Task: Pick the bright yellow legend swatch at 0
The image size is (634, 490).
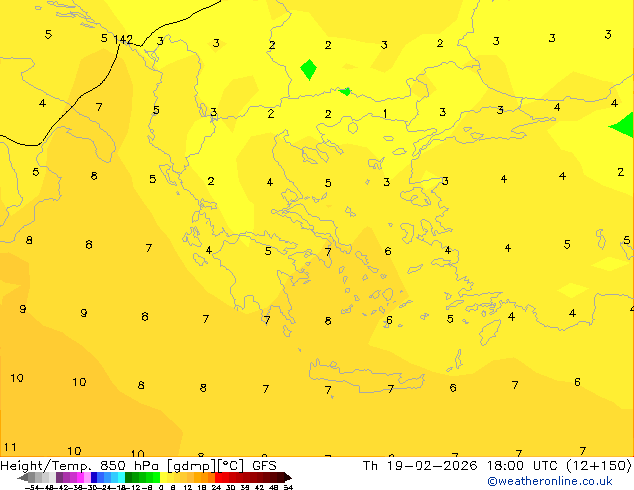Action: tap(163, 478)
